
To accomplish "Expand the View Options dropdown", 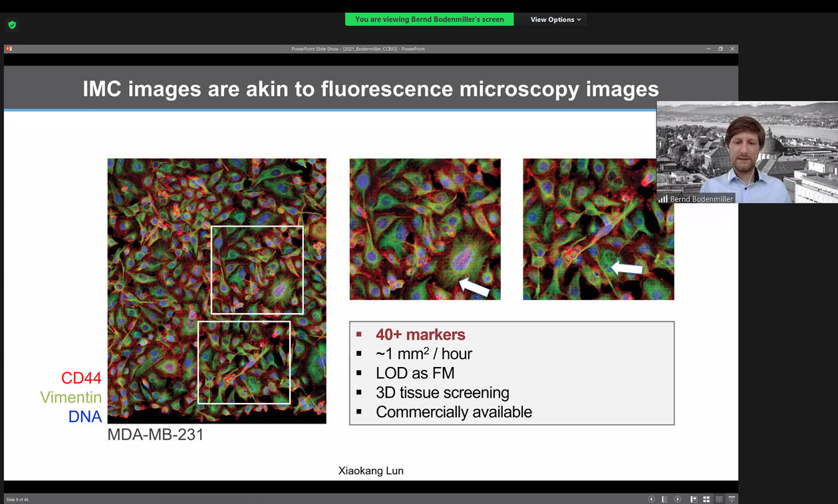I will [x=555, y=19].
